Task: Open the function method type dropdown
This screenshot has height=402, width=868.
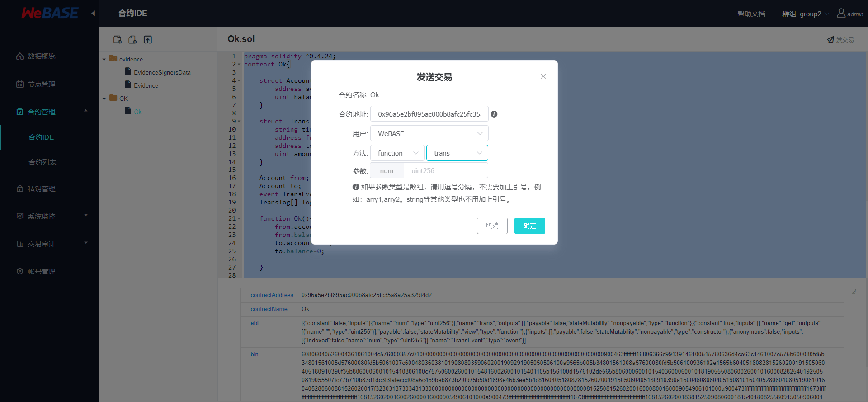Action: [x=397, y=153]
